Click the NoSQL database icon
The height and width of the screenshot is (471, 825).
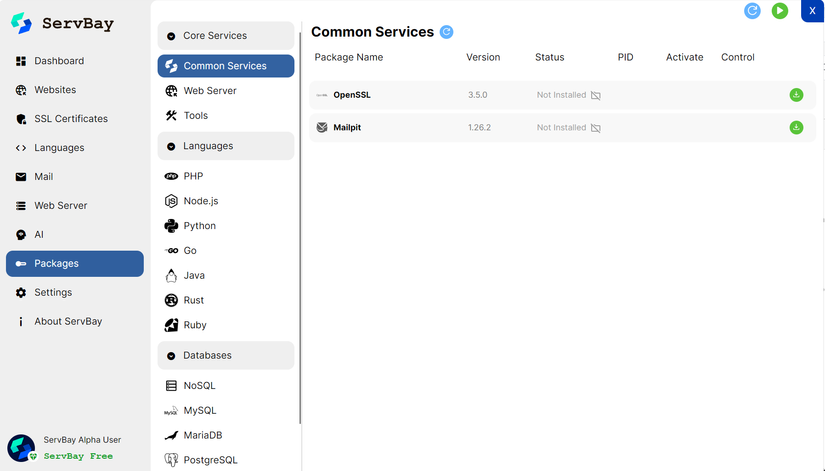tap(171, 386)
